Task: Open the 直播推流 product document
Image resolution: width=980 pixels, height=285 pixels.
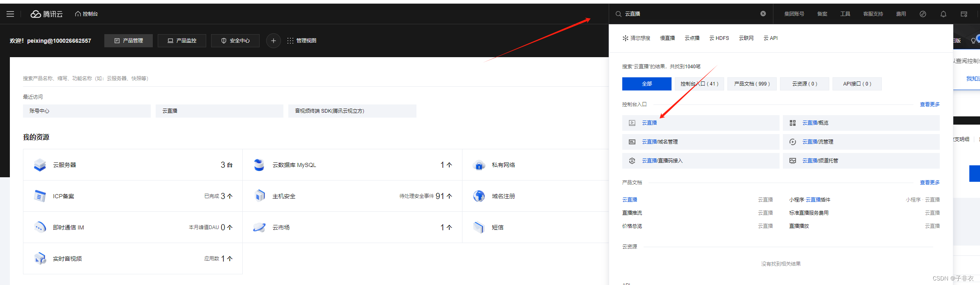Action: click(x=632, y=213)
